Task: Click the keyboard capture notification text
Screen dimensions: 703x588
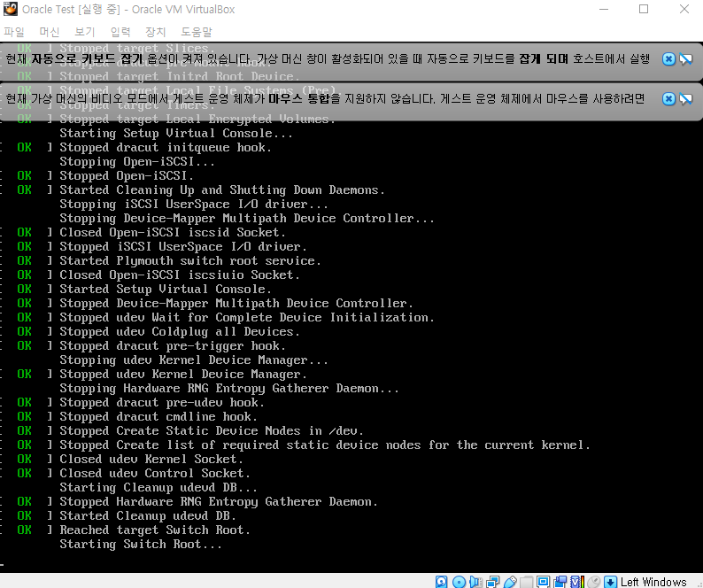Action: pos(328,59)
